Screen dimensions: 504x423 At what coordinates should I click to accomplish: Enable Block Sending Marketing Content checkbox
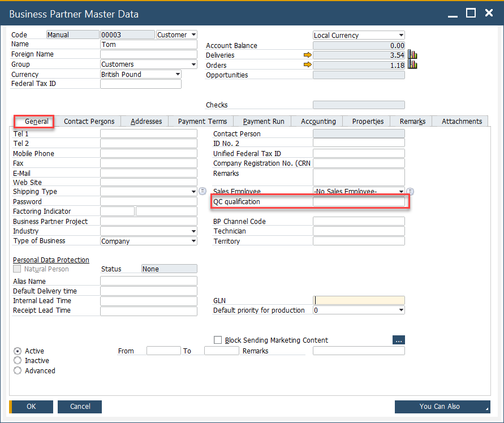point(218,340)
